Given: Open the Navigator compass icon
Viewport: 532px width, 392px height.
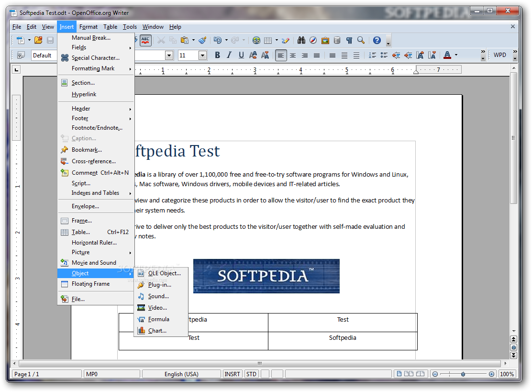Looking at the screenshot, I should pyautogui.click(x=313, y=40).
